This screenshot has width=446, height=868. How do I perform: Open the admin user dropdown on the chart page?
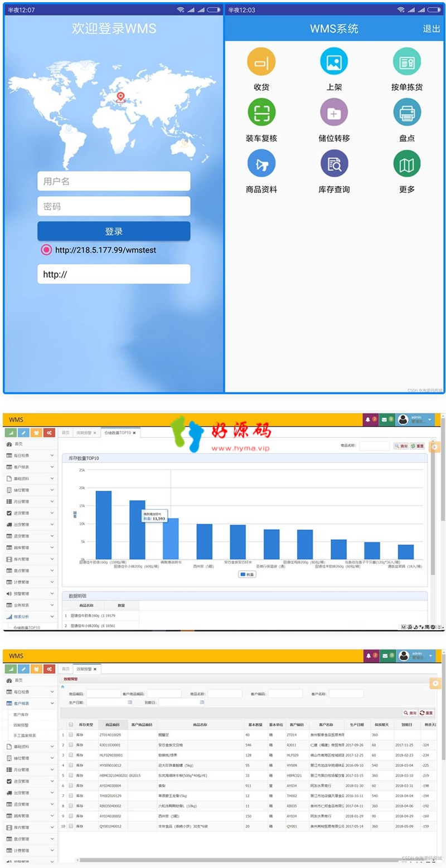click(415, 420)
